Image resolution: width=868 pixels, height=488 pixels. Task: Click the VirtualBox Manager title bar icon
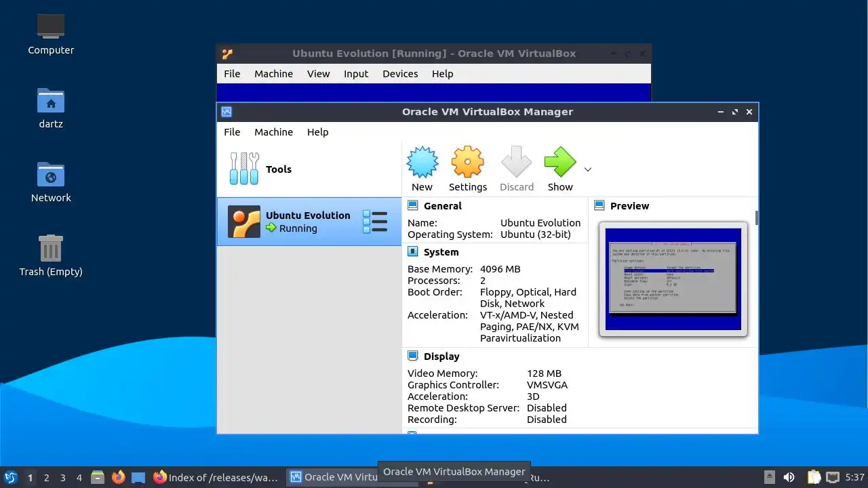(x=227, y=112)
